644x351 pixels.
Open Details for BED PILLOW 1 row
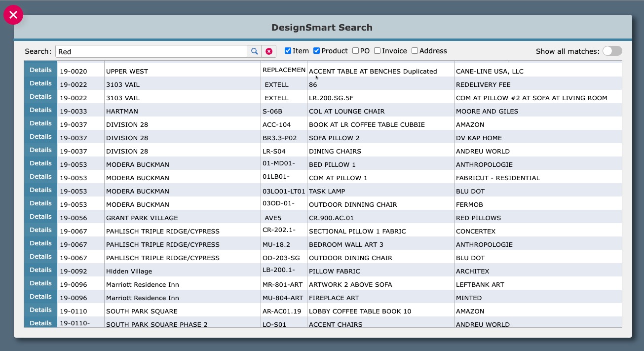coord(40,163)
